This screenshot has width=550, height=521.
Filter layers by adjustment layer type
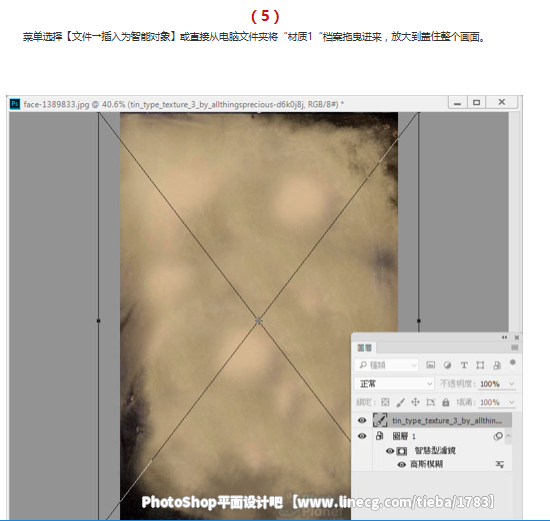447,365
